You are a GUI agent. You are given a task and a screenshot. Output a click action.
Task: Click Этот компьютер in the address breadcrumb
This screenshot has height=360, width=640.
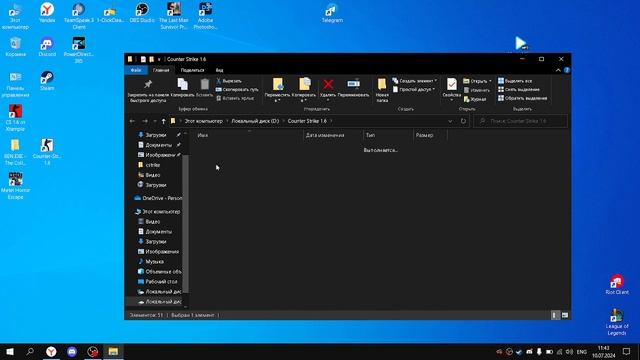[204, 121]
